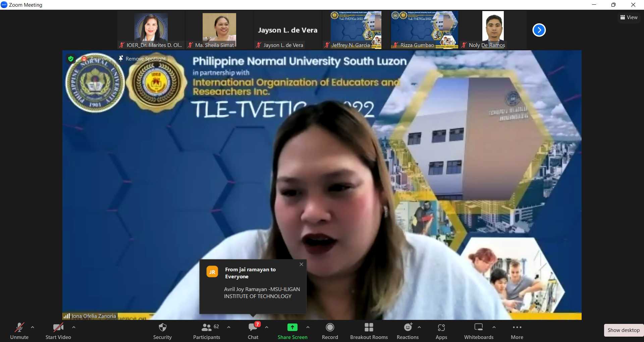This screenshot has width=644, height=342.
Task: Record the meeting
Action: (330, 330)
